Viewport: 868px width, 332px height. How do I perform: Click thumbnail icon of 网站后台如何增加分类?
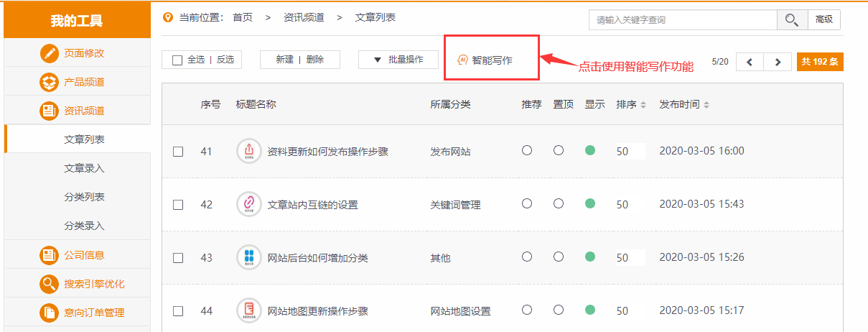coord(249,257)
